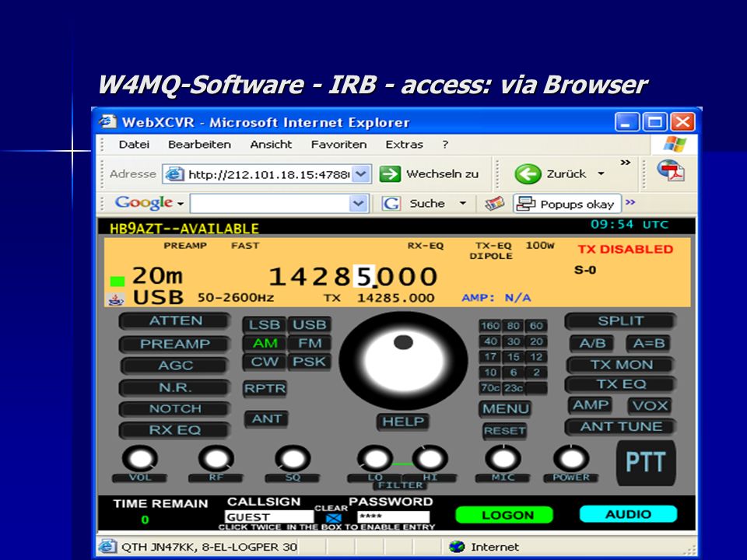Viewport: 747px width, 560px height.
Task: Open the ? help menu
Action: click(x=445, y=145)
